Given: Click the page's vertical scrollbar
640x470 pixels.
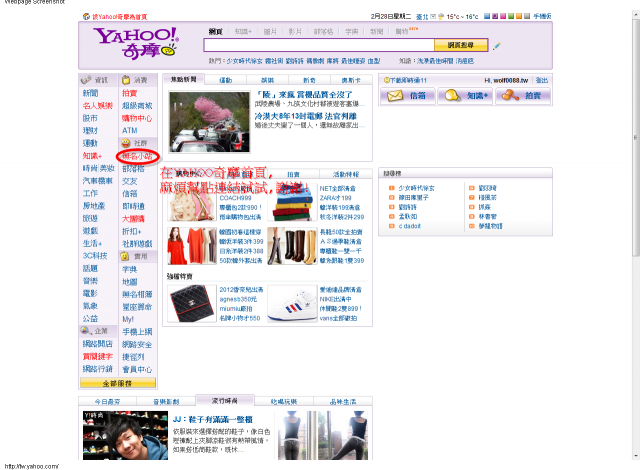Looking at the screenshot, I should pyautogui.click(x=636, y=235).
